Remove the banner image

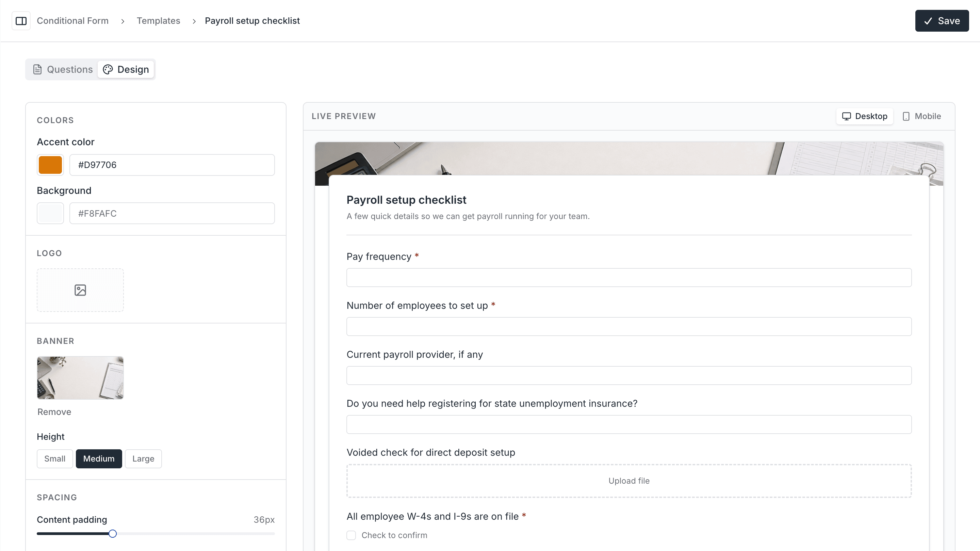coord(54,412)
